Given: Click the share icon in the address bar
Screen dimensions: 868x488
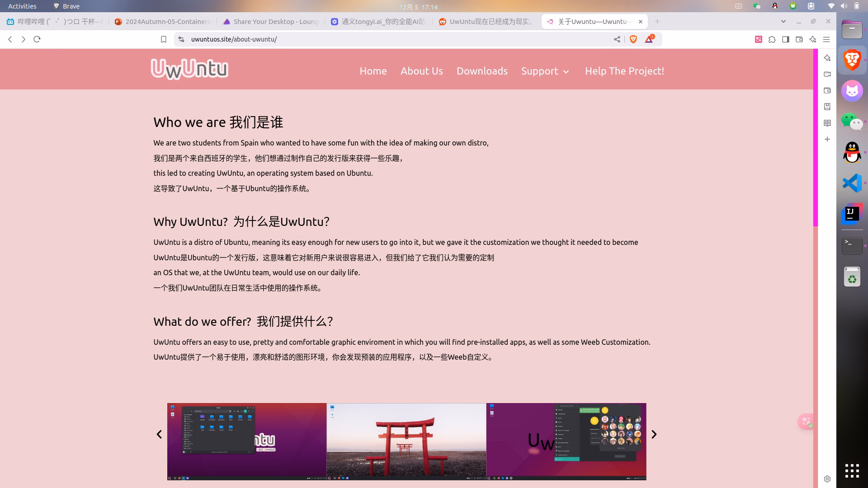Looking at the screenshot, I should 617,39.
